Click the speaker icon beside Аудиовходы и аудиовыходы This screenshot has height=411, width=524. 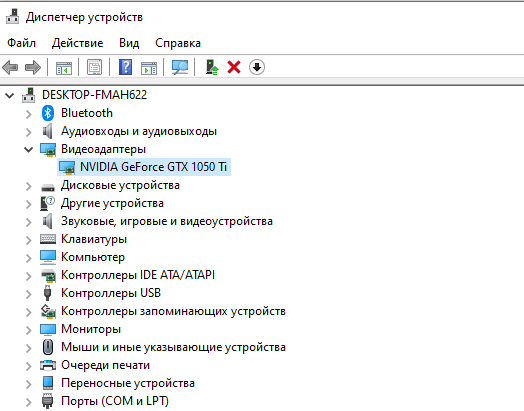point(48,131)
